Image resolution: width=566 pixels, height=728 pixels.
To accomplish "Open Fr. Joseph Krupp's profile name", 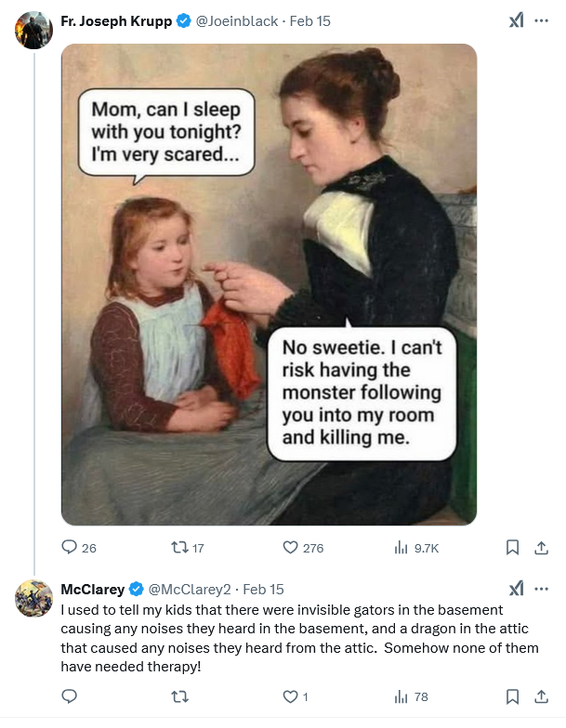I will tap(116, 20).
